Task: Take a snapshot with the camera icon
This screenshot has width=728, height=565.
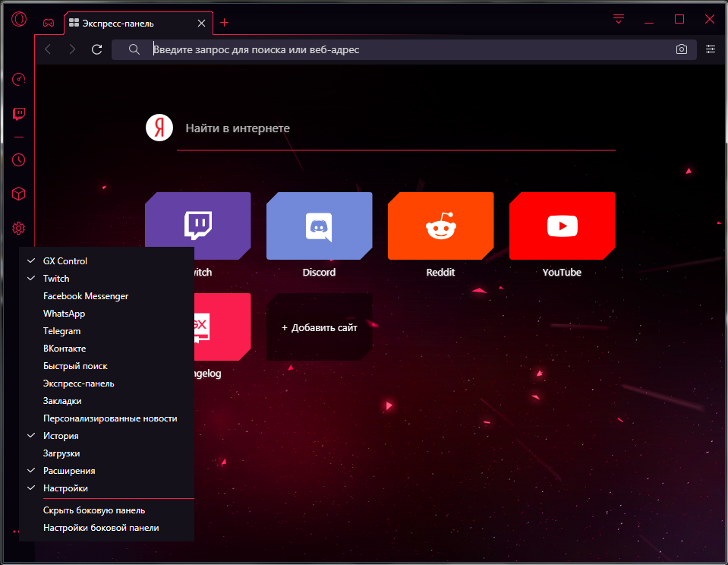Action: (681, 49)
